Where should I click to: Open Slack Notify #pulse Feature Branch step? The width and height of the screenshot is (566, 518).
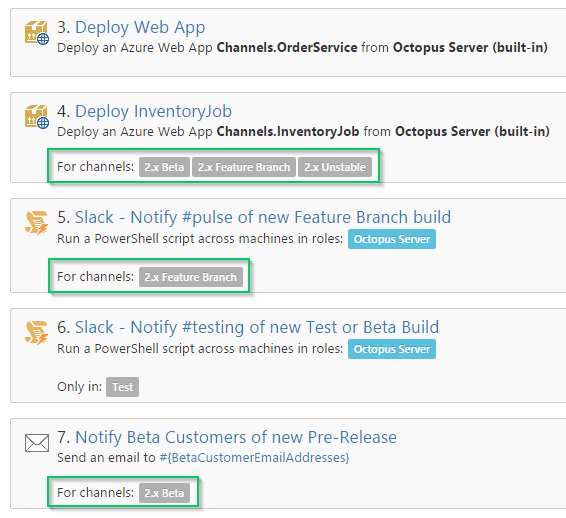263,218
